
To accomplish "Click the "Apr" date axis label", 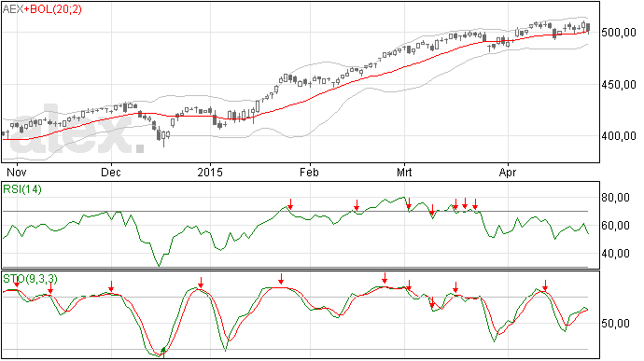I will coord(508,172).
